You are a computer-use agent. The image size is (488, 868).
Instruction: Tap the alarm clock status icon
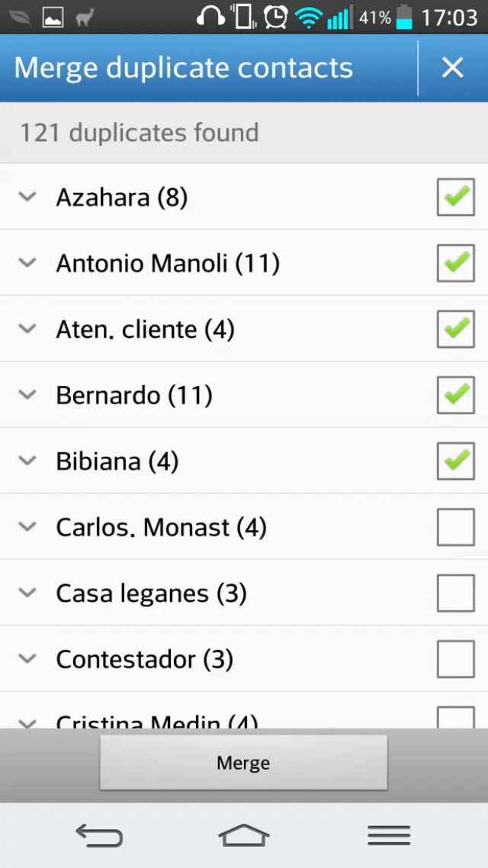(x=276, y=16)
